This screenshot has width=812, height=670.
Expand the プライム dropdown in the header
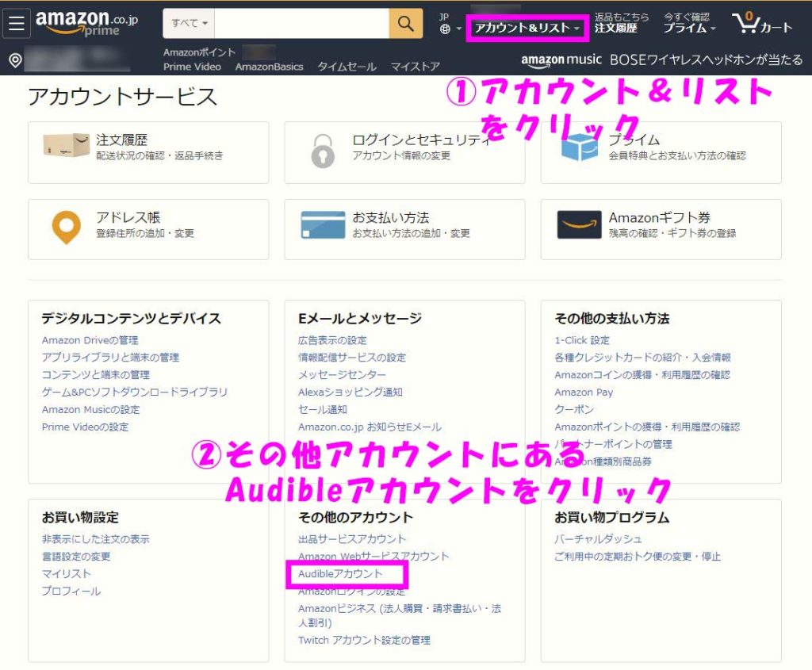pos(689,28)
